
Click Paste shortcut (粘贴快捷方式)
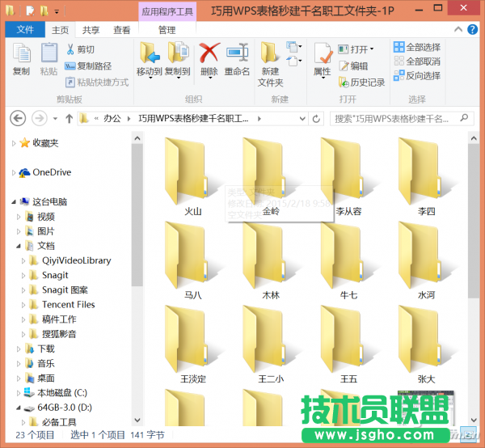97,82
